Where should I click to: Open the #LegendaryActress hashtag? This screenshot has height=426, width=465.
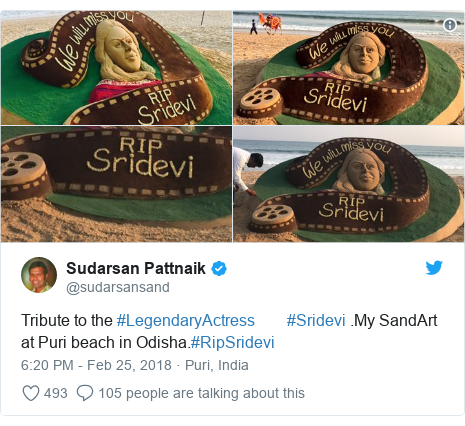186,320
